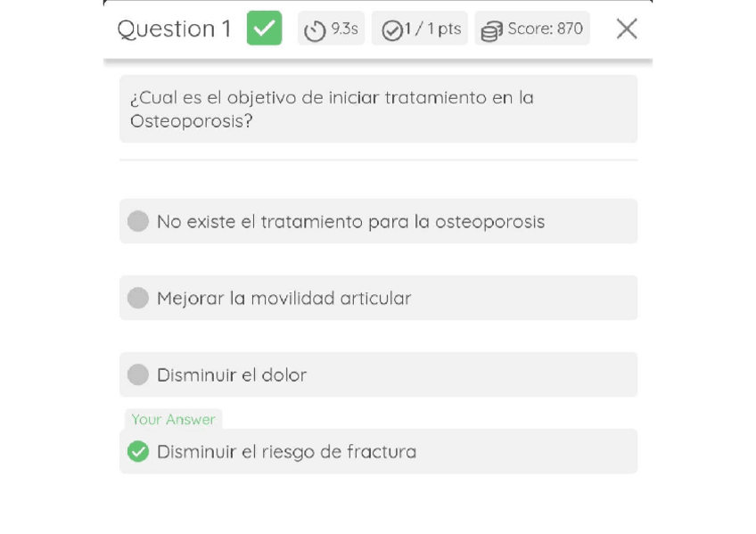Click green check beside 'Disminuir el riesgo de fractura'
This screenshot has width=756, height=534.
pos(138,451)
